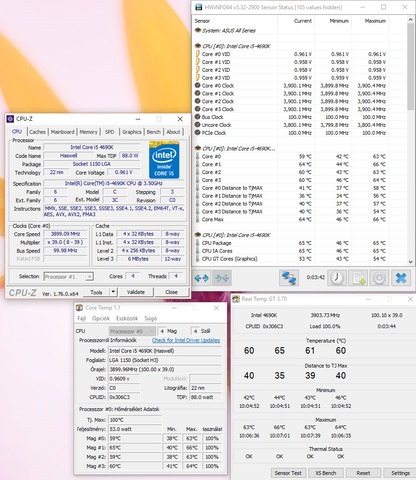
Task: Open Súgó menu in Core Temp
Action: coord(151,318)
